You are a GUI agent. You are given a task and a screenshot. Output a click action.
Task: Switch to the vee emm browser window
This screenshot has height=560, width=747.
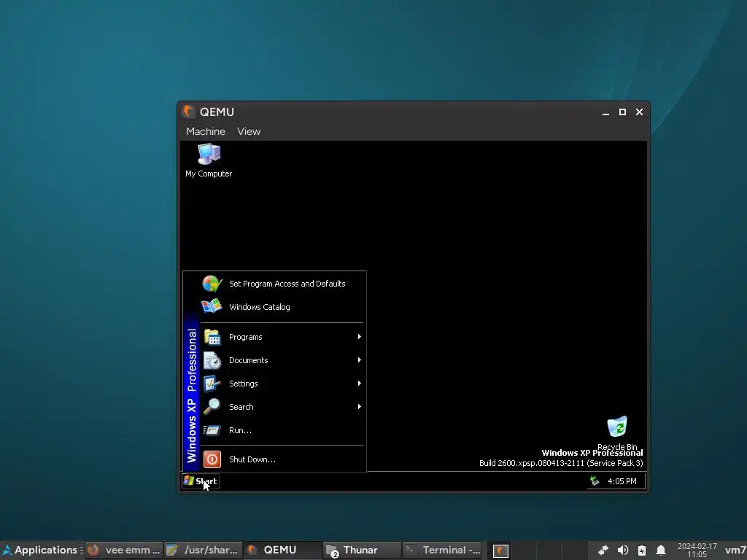point(124,550)
